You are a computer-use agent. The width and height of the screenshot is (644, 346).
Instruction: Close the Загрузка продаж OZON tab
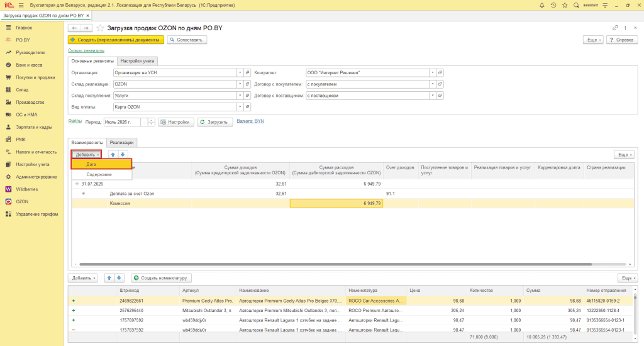tap(87, 16)
